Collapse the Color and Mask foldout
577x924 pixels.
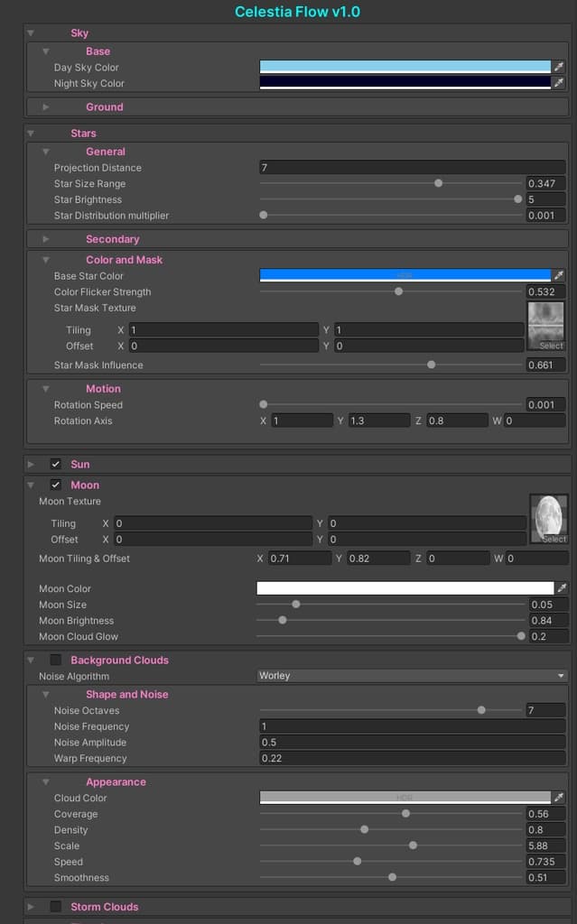coord(45,260)
